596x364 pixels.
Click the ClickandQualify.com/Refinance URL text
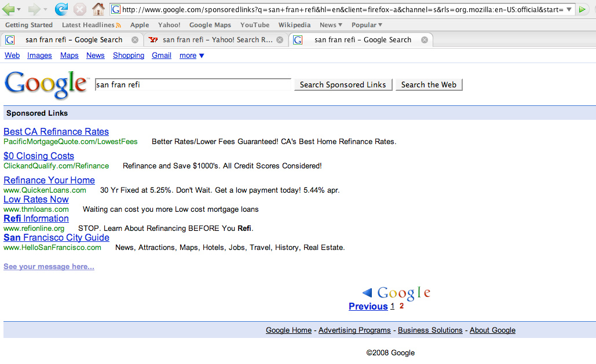[x=56, y=166]
